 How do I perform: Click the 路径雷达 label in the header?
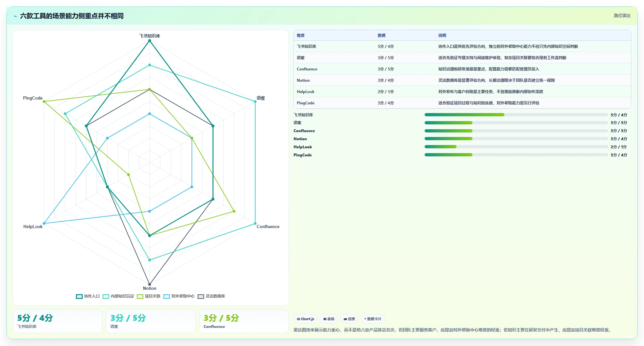pyautogui.click(x=622, y=16)
